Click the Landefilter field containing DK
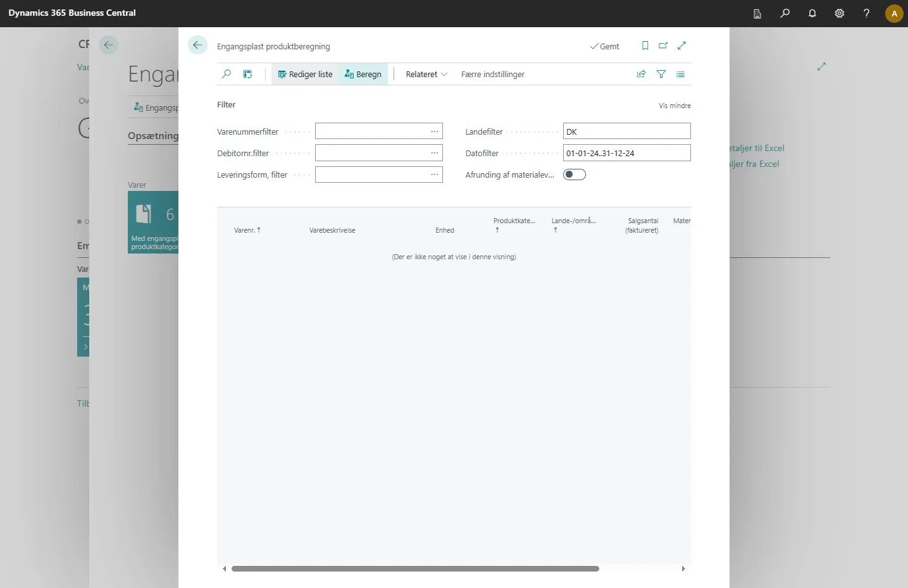Image resolution: width=908 pixels, height=588 pixels. (x=626, y=132)
